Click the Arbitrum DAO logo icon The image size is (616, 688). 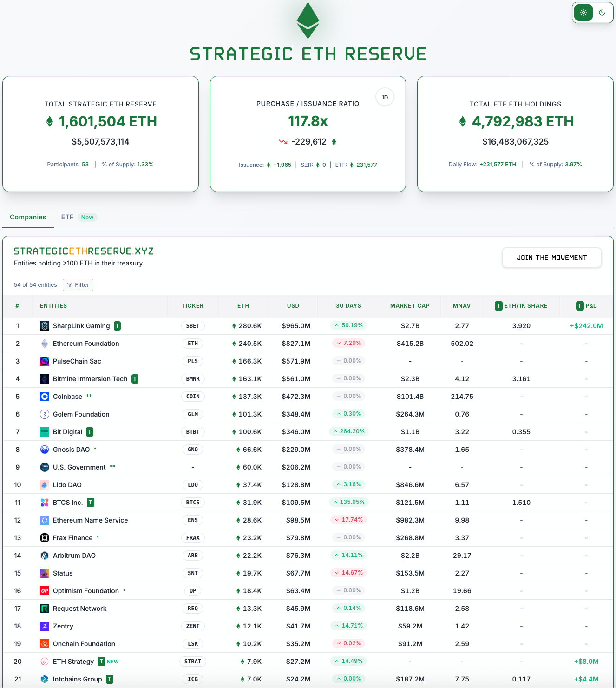[45, 556]
